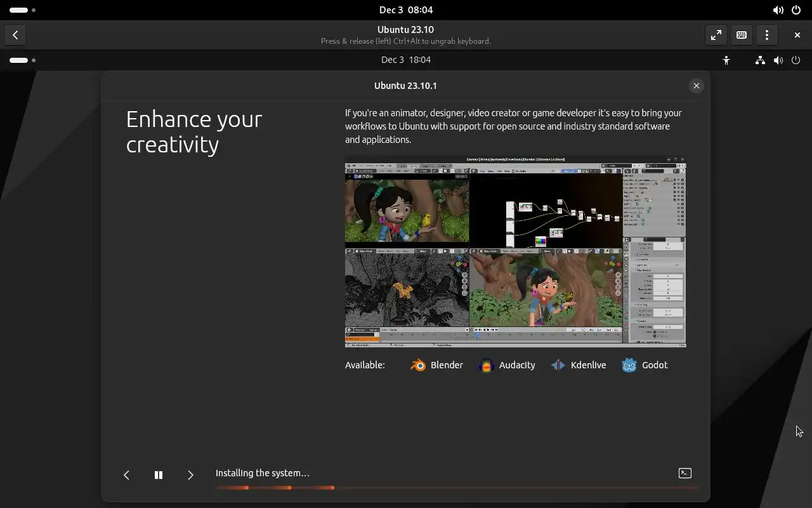Open the keyboard shortcuts button
This screenshot has width=812, height=508.
[741, 35]
